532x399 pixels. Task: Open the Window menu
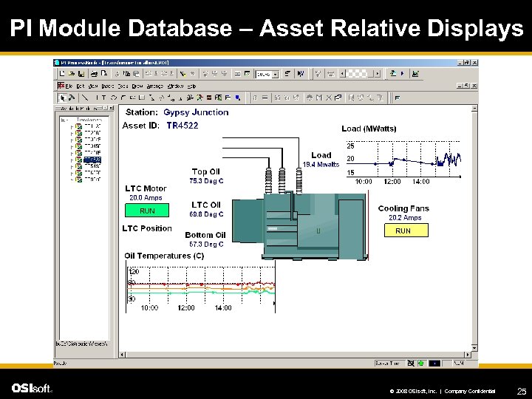(175, 86)
